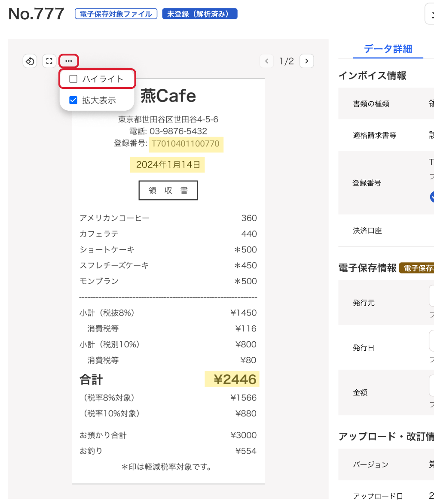Focus the 発行日 input field
434x504 pixels.
pyautogui.click(x=431, y=340)
